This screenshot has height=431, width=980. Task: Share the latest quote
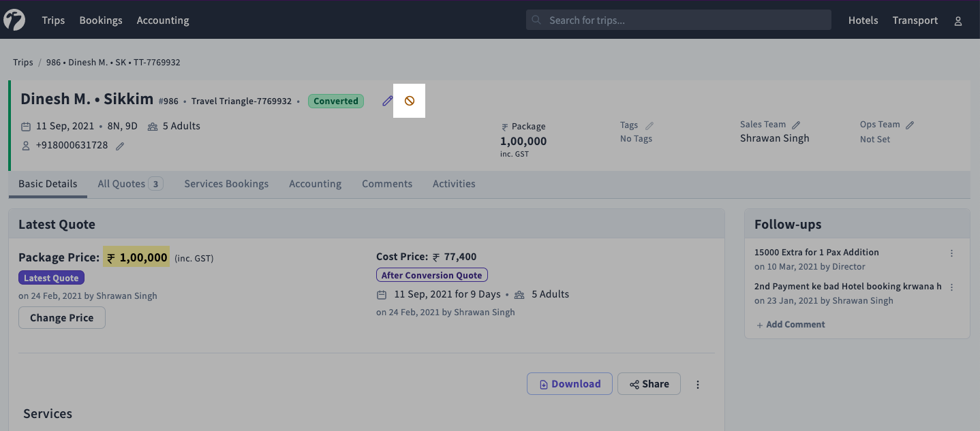[649, 384]
